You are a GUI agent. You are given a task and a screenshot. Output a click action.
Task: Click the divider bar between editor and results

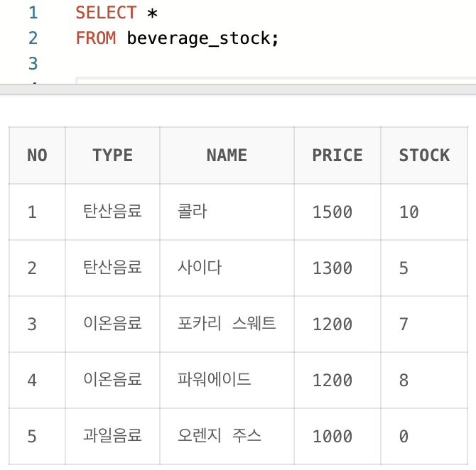238,89
